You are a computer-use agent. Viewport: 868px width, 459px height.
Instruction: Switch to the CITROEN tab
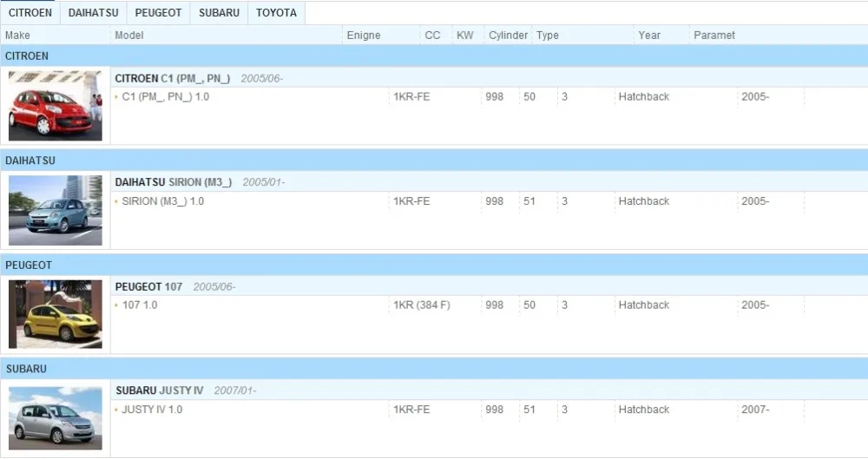click(x=30, y=13)
